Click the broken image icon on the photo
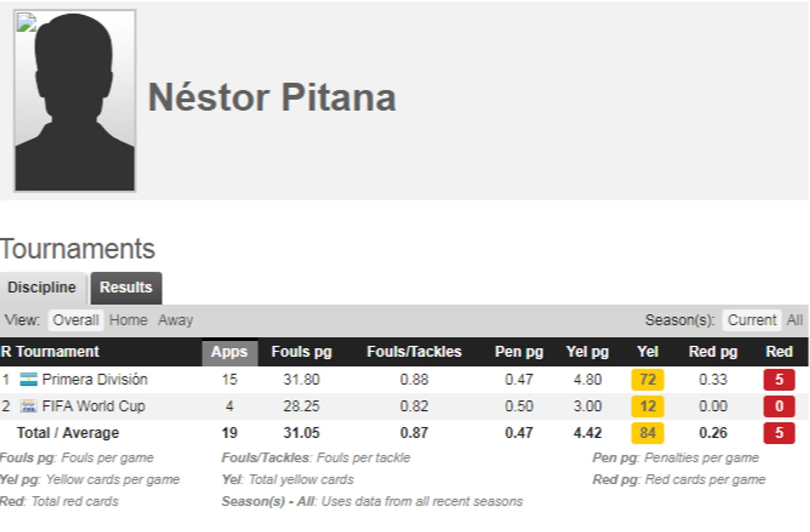Viewport: 810px width, 532px height. click(26, 23)
